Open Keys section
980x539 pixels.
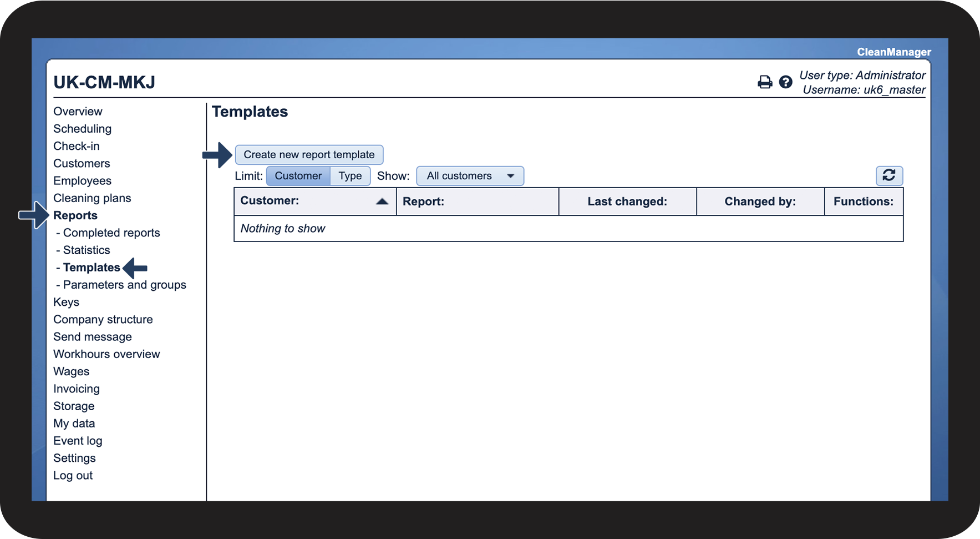66,302
